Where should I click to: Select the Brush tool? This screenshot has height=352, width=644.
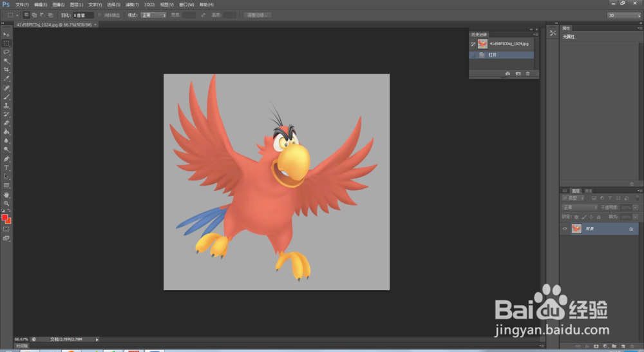coord(6,97)
